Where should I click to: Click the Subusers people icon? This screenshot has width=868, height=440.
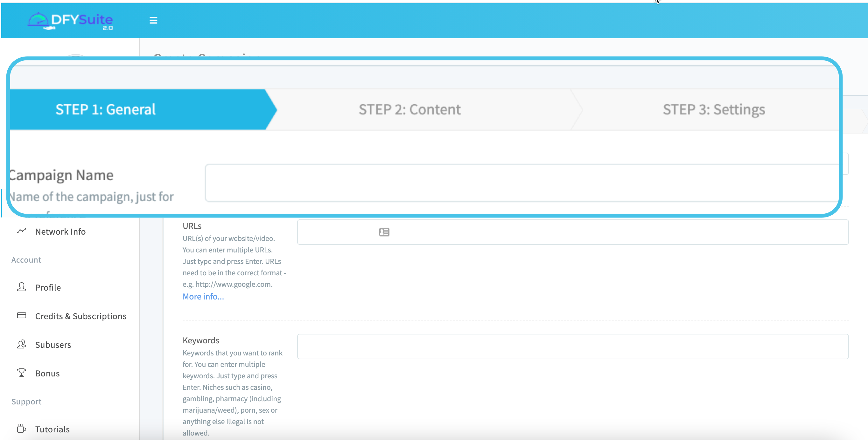click(x=22, y=344)
